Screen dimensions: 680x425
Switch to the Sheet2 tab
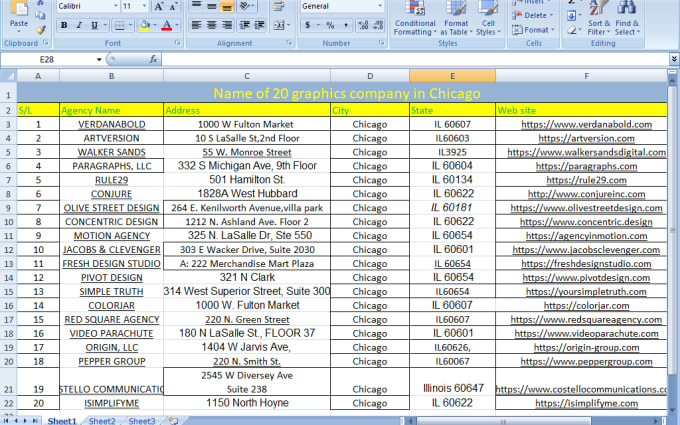(102, 421)
